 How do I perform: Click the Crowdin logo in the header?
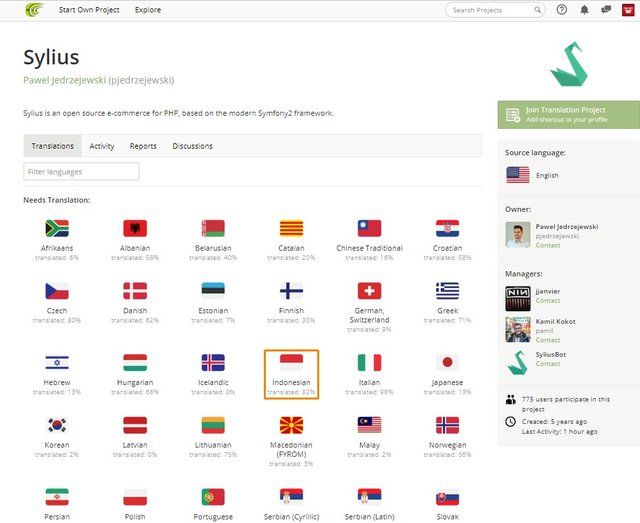[34, 9]
